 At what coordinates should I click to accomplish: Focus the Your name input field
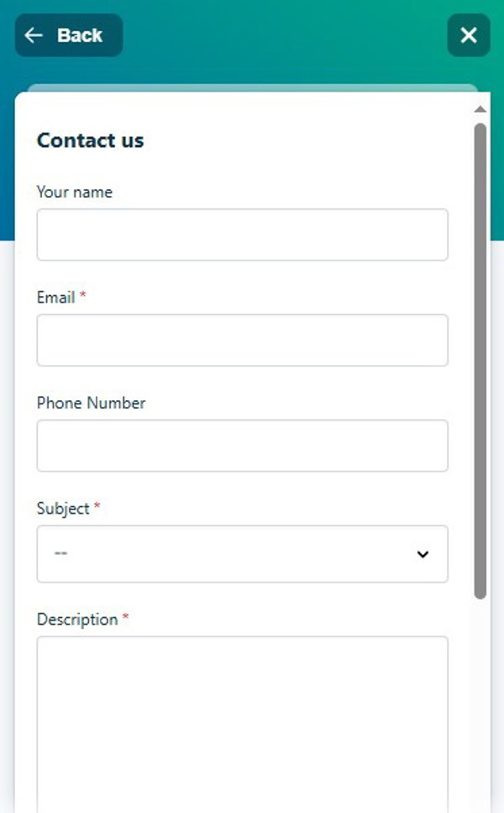243,235
